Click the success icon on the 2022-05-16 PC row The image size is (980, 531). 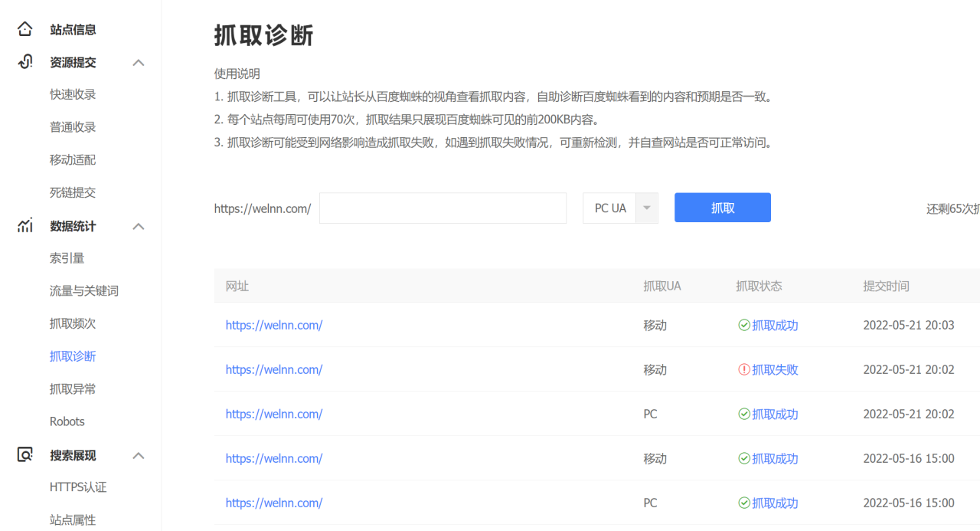(743, 503)
